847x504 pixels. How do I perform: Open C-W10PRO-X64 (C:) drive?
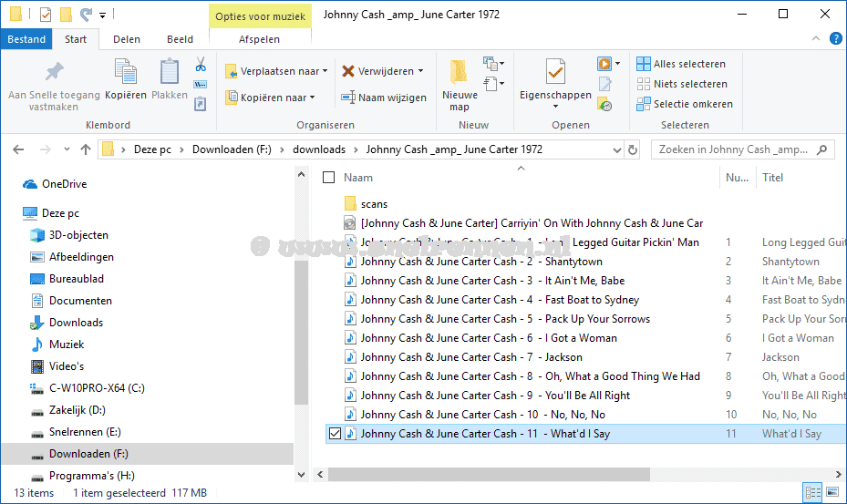coord(97,388)
